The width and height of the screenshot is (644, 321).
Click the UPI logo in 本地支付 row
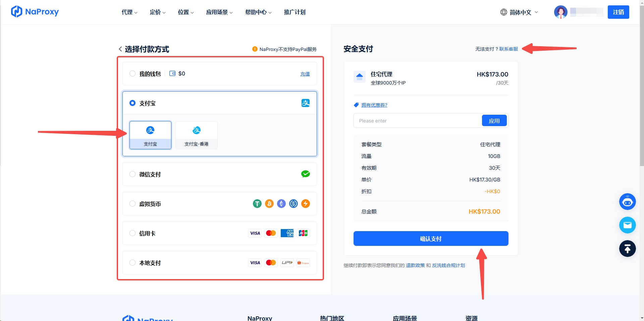click(287, 263)
